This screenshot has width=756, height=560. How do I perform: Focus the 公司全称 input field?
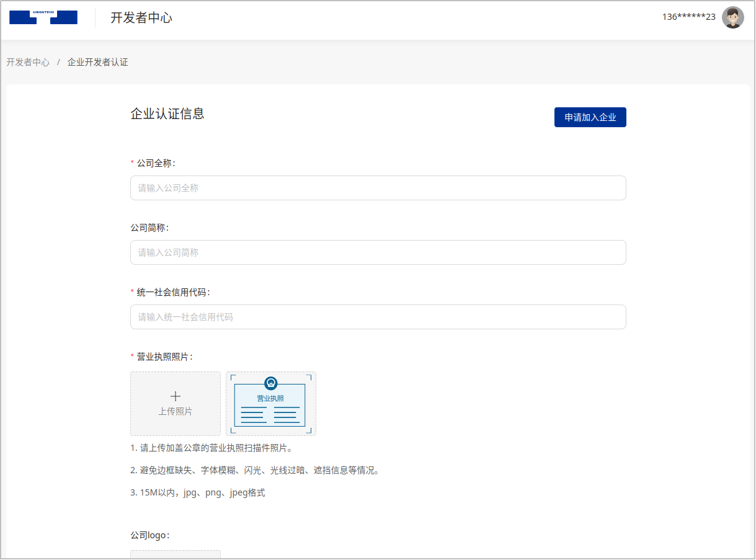pos(378,188)
